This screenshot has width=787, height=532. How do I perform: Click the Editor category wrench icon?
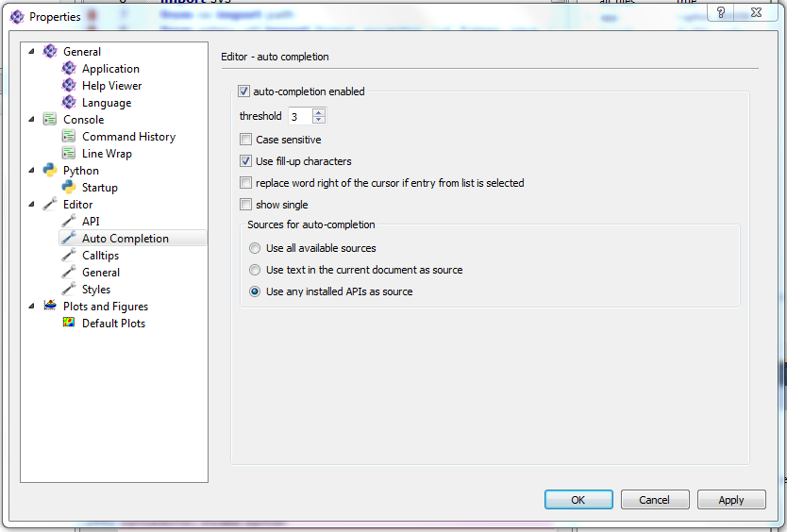[x=50, y=205]
